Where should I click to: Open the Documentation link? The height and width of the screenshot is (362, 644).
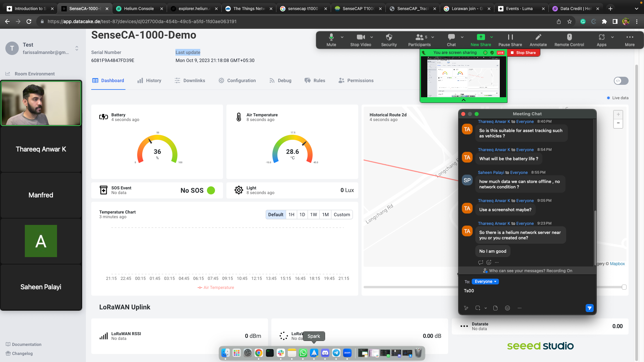click(23, 345)
